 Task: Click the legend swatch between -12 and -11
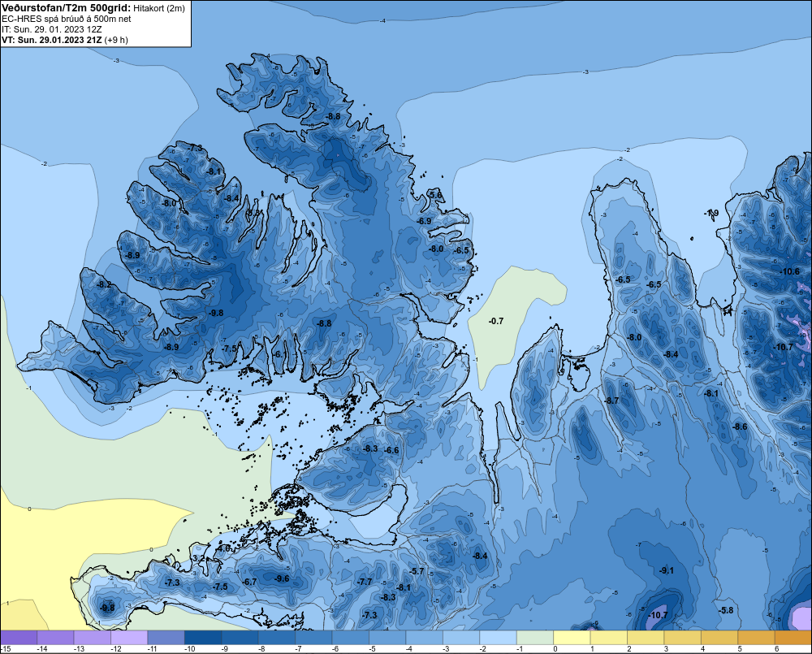pos(129,638)
